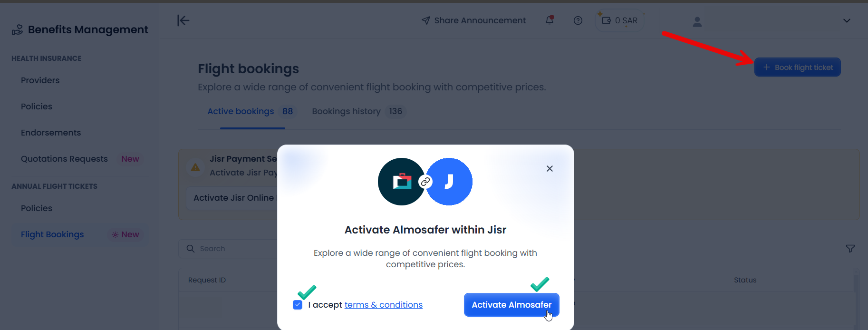Click Share Announcement in top bar
Image resolution: width=868 pixels, height=330 pixels.
tap(474, 20)
